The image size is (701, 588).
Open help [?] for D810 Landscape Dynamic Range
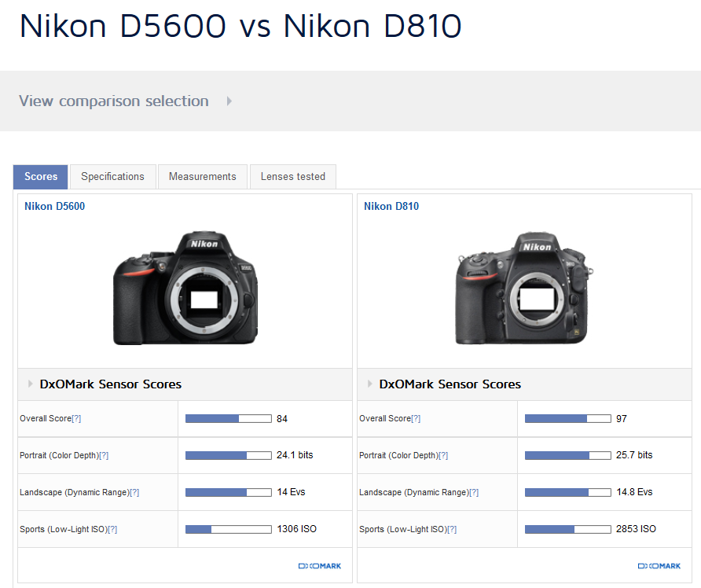tap(474, 492)
